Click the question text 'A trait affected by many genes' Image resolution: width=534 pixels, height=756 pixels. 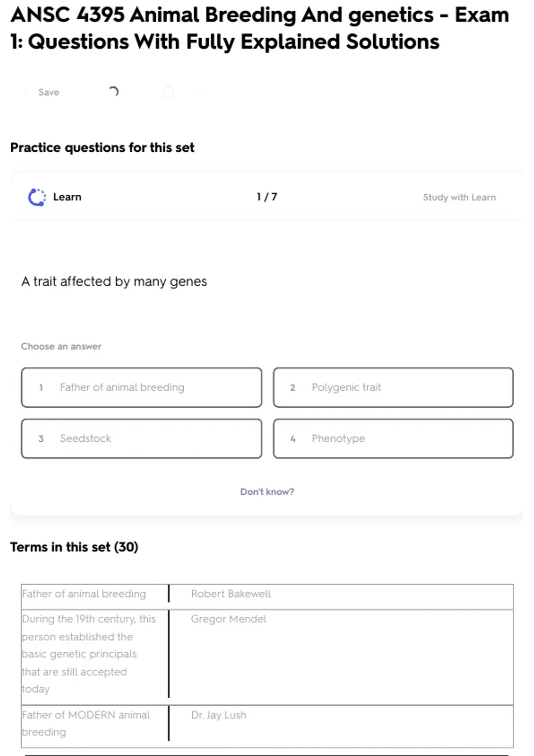point(114,281)
